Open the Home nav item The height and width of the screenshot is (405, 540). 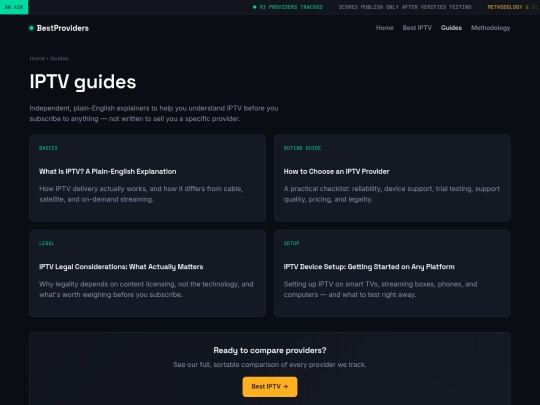384,28
